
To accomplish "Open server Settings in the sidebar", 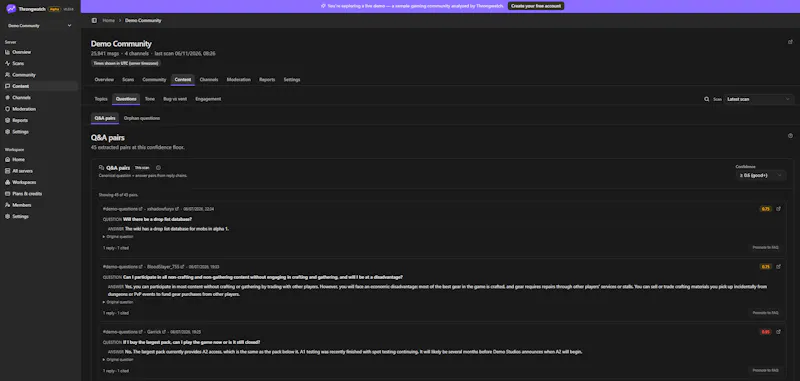I will [20, 132].
